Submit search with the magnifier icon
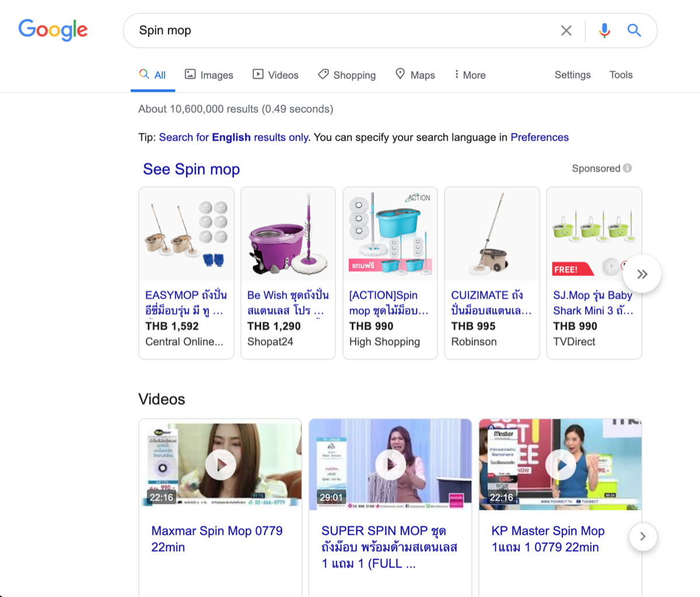 (x=634, y=30)
